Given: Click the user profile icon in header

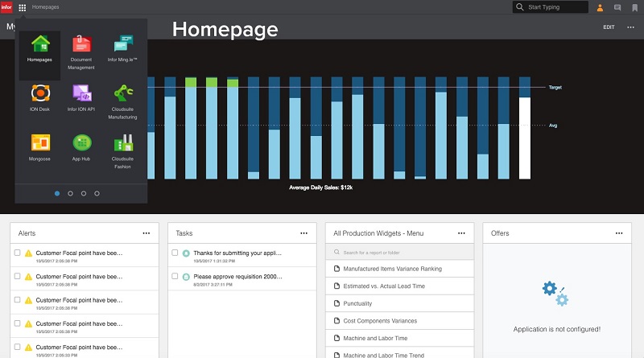Looking at the screenshot, I should coord(599,7).
